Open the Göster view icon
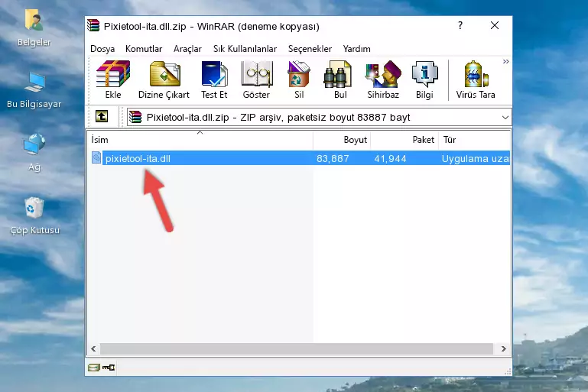Screen dimensions: 588x392 256,79
